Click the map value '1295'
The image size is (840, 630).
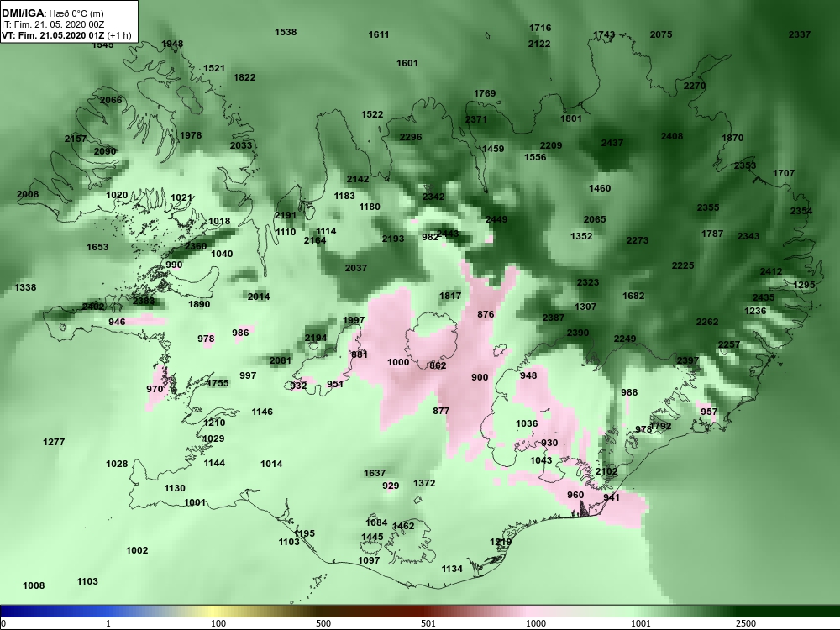click(804, 285)
